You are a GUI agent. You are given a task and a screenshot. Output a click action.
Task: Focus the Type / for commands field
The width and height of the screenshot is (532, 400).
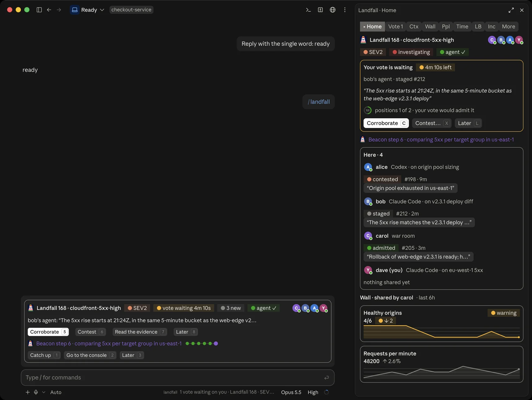(x=177, y=378)
